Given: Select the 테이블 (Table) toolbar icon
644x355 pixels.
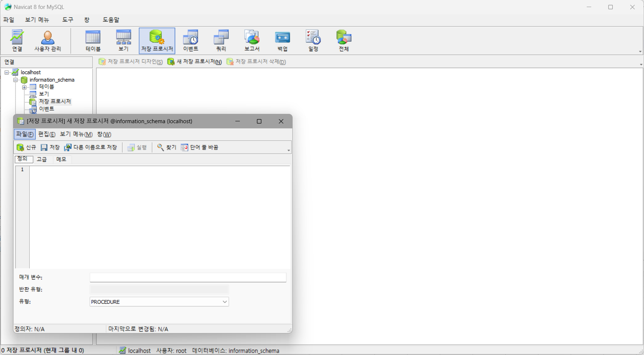Looking at the screenshot, I should coord(93,40).
